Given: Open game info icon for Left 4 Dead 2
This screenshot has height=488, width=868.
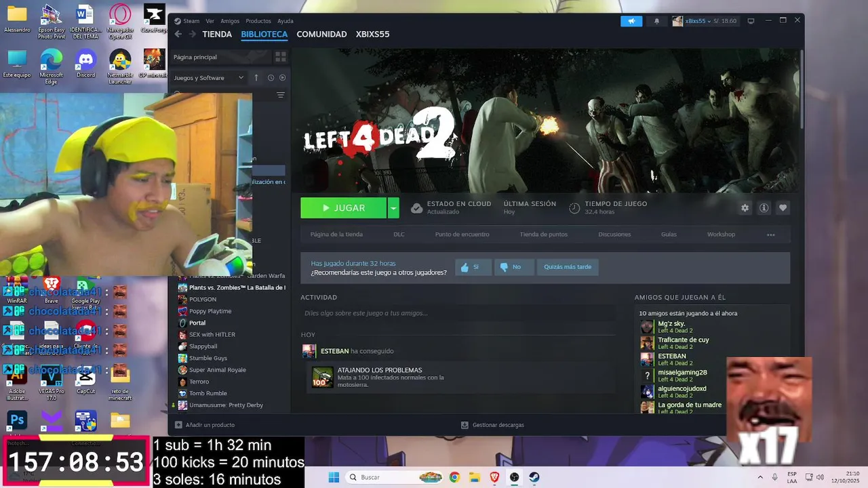Looking at the screenshot, I should 764,208.
